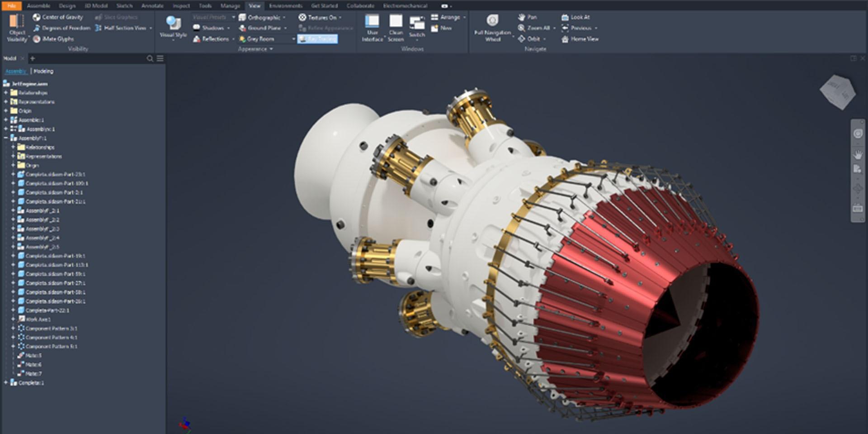Open the Ground Plane dropdown arrow
This screenshot has width=868, height=434.
(x=286, y=28)
